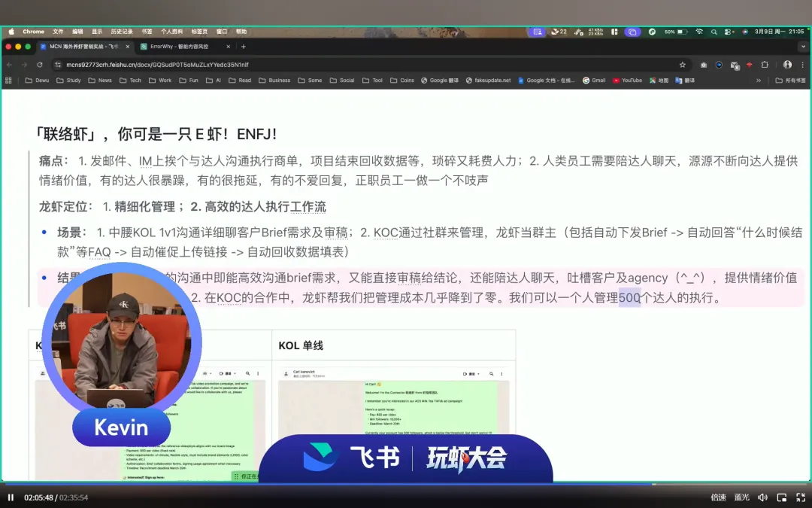Open the 窗口 menu
This screenshot has width=812, height=508.
(222, 32)
